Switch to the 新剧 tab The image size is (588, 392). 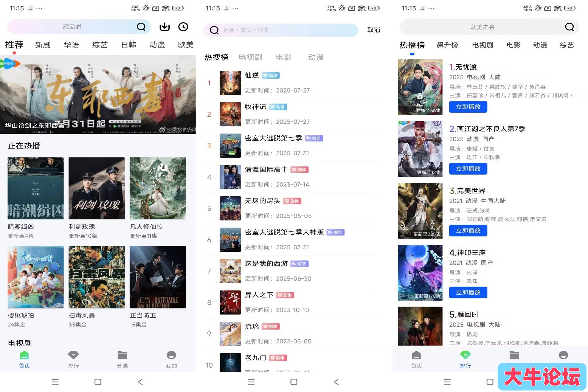[43, 45]
